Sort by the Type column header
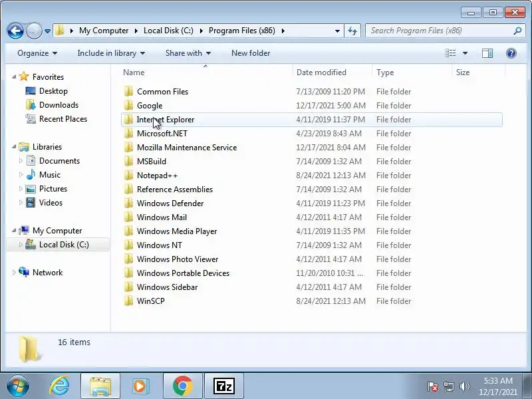 tap(412, 72)
